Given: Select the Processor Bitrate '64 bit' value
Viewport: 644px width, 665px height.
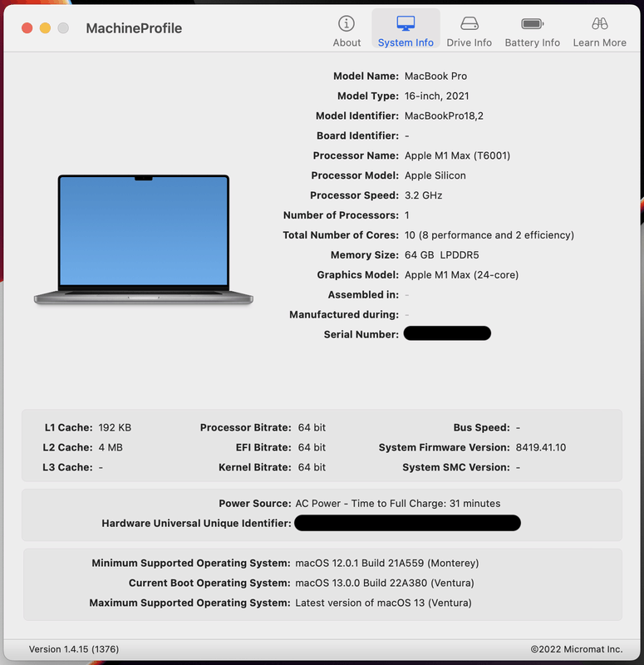Looking at the screenshot, I should pos(312,427).
